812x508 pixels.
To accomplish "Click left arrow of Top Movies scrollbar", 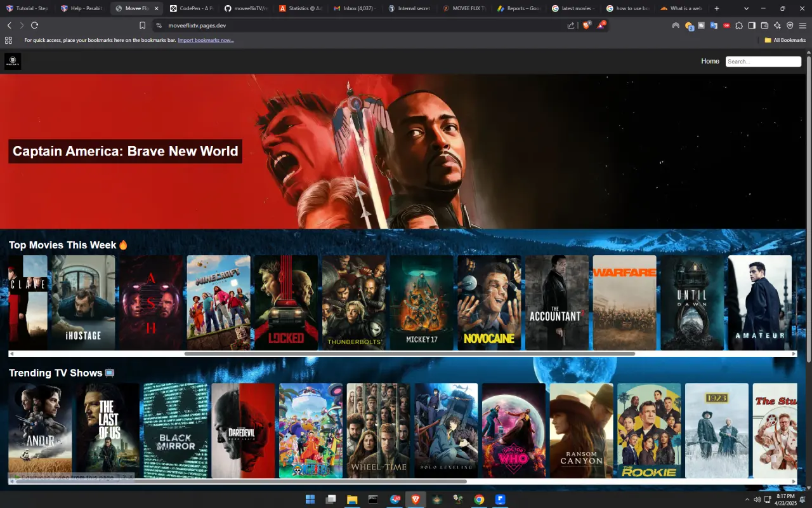I will click(x=11, y=354).
